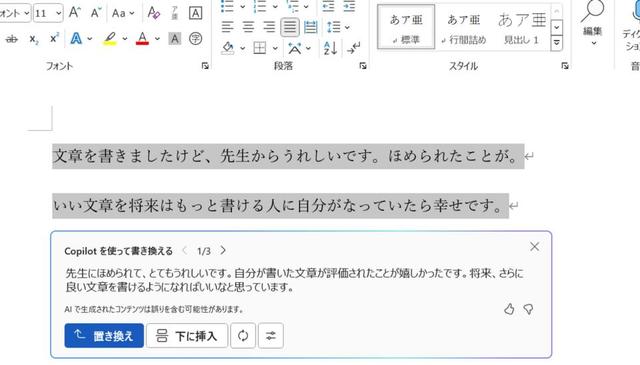Screen dimensions: 640x365
Task: Center the text
Action: (248, 27)
